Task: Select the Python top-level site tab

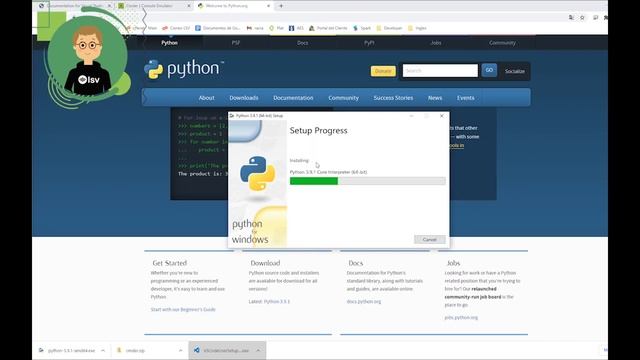Action: point(169,43)
